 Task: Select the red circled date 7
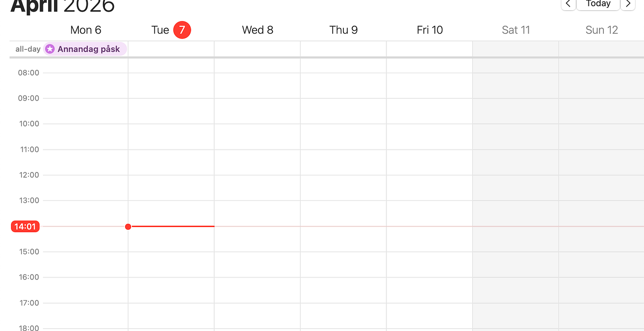(x=182, y=30)
